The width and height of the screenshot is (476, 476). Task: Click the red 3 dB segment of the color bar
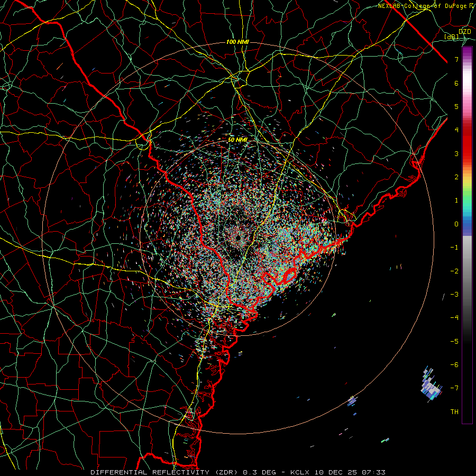[467, 153]
